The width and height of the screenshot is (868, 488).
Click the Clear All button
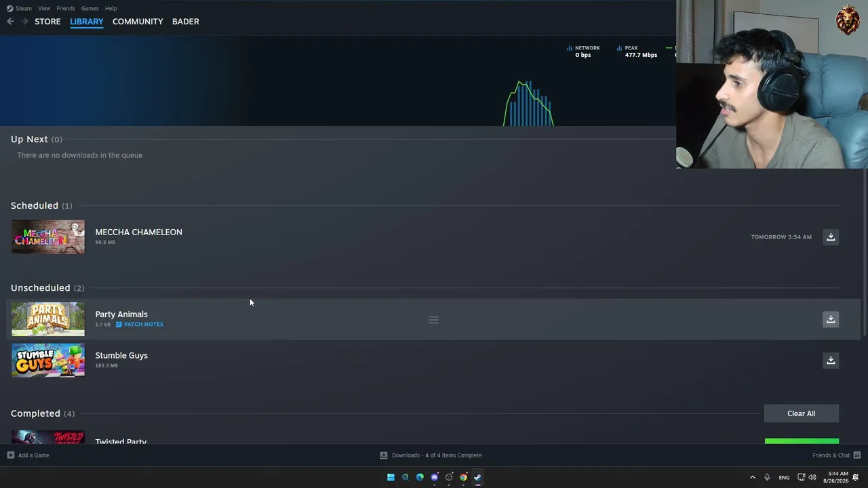(802, 413)
